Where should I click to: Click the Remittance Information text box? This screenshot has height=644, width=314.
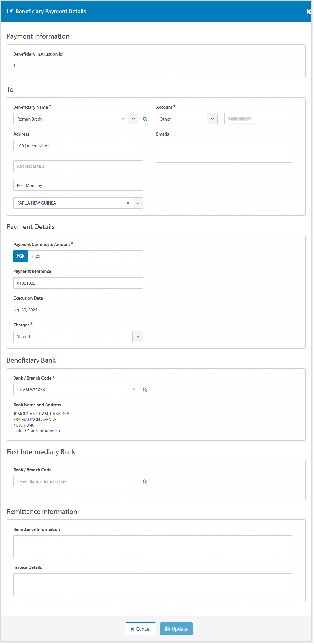153,546
